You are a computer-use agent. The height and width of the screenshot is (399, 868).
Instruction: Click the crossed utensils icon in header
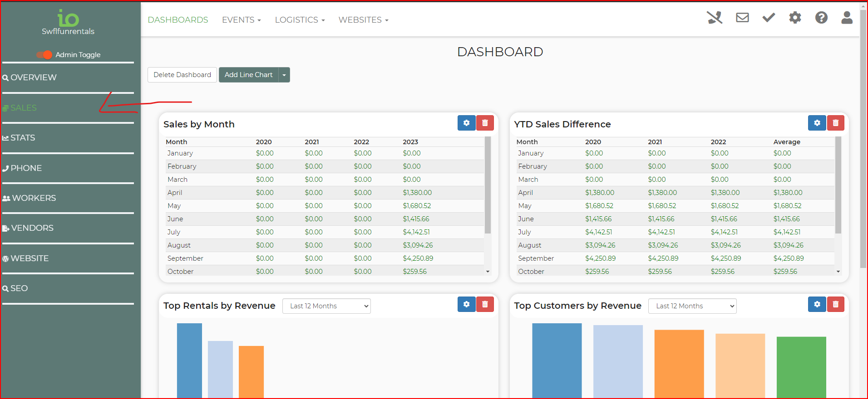(x=715, y=18)
